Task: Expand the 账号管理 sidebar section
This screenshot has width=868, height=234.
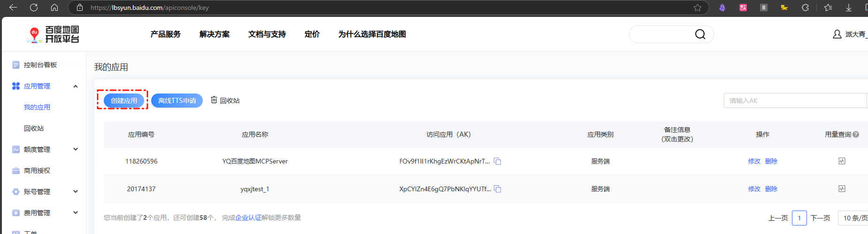Action: point(76,192)
